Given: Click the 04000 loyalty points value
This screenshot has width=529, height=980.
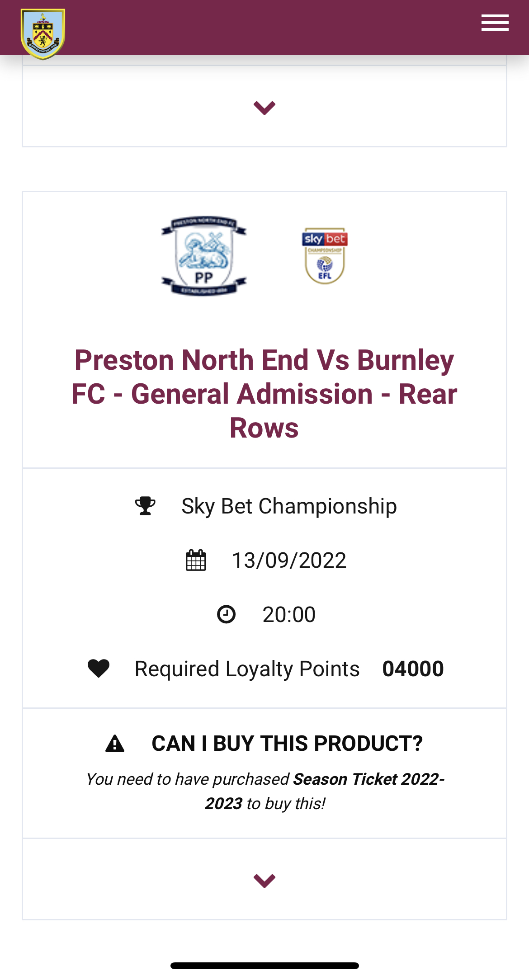Looking at the screenshot, I should click(413, 669).
